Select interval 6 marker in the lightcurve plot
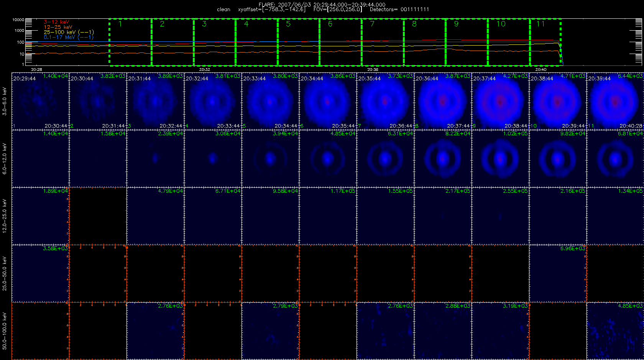 point(330,24)
